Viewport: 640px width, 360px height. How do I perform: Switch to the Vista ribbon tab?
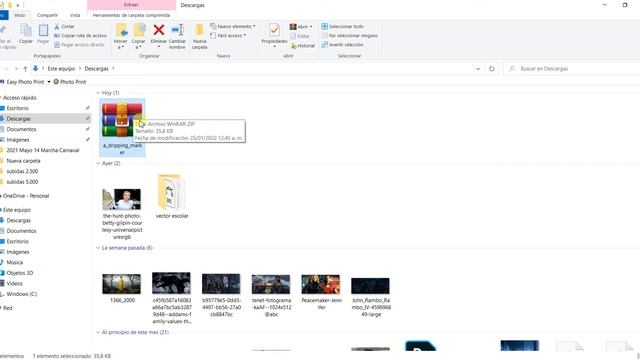coord(75,15)
